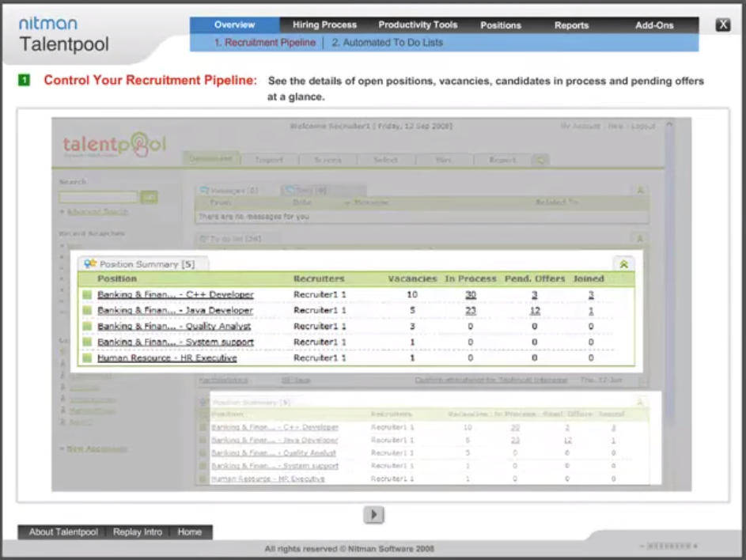Click the dimmed Search input field
The height and width of the screenshot is (560, 746).
pyautogui.click(x=98, y=196)
